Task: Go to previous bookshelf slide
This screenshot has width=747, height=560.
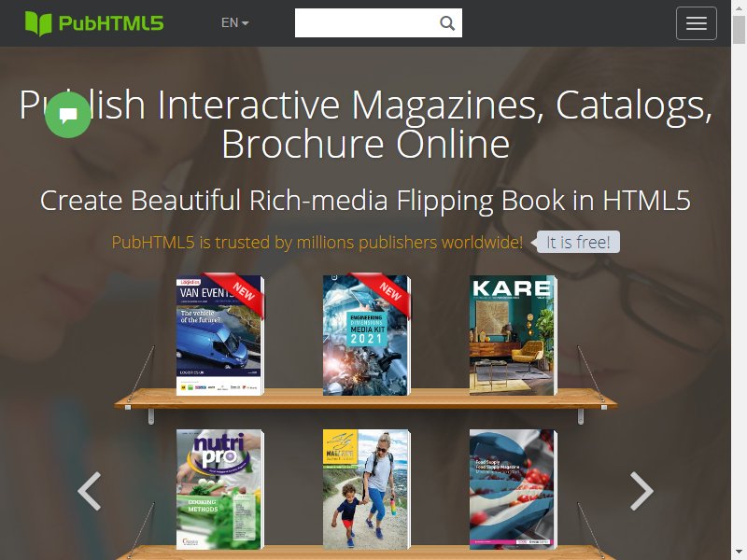Action: 90,491
